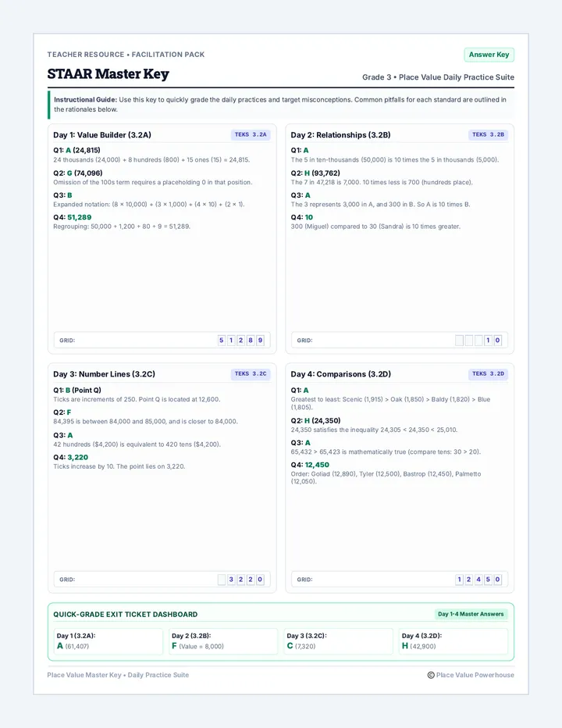The height and width of the screenshot is (728, 562).
Task: Click the Day 1 (3.2A) exit ticket box
Action: [108, 641]
